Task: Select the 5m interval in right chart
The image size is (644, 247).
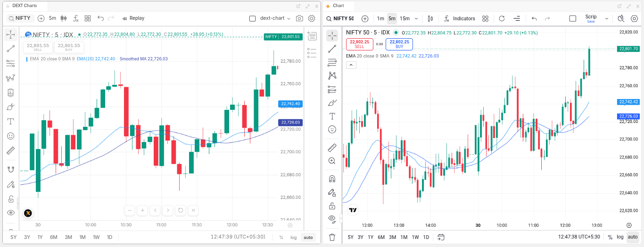Action: click(x=392, y=18)
